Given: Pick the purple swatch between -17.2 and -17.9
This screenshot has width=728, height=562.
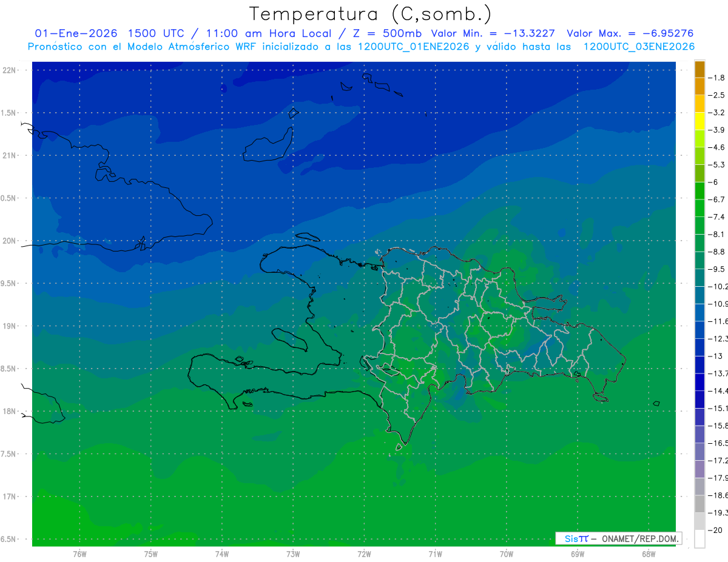Looking at the screenshot, I should 699,468.
